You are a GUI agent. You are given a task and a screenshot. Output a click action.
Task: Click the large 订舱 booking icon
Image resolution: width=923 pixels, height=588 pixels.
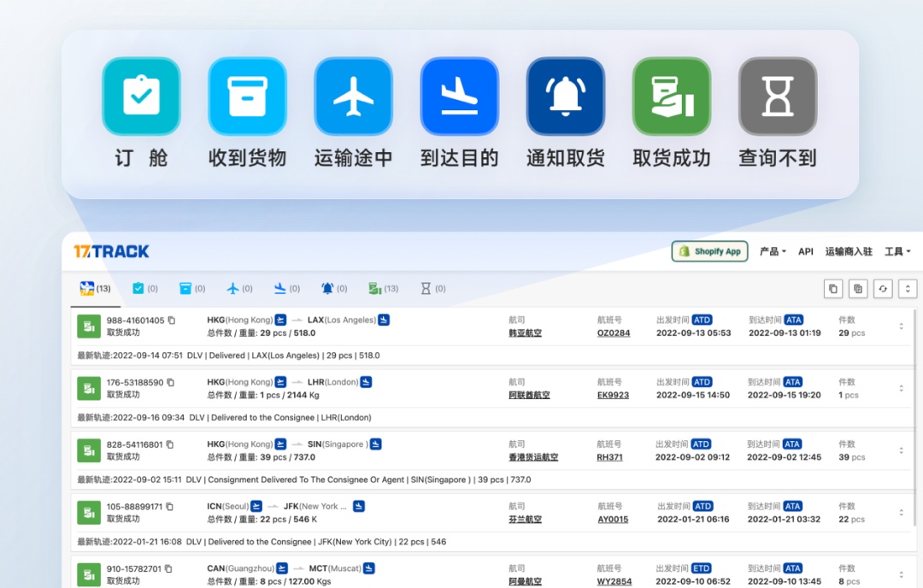(x=141, y=96)
